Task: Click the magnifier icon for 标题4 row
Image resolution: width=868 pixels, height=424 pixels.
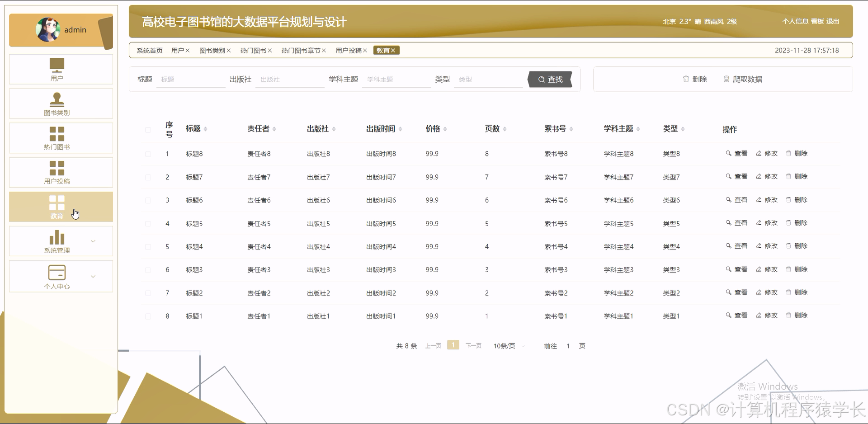Action: coord(728,246)
